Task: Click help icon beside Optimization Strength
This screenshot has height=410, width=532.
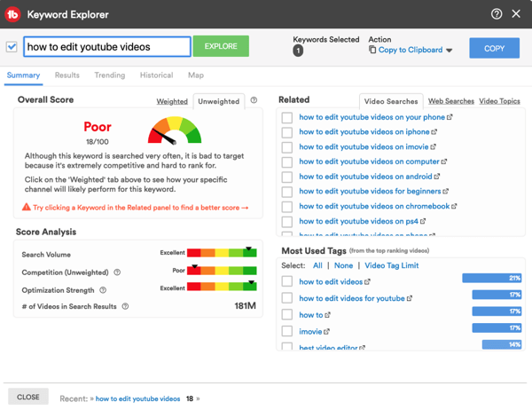Action: point(103,290)
